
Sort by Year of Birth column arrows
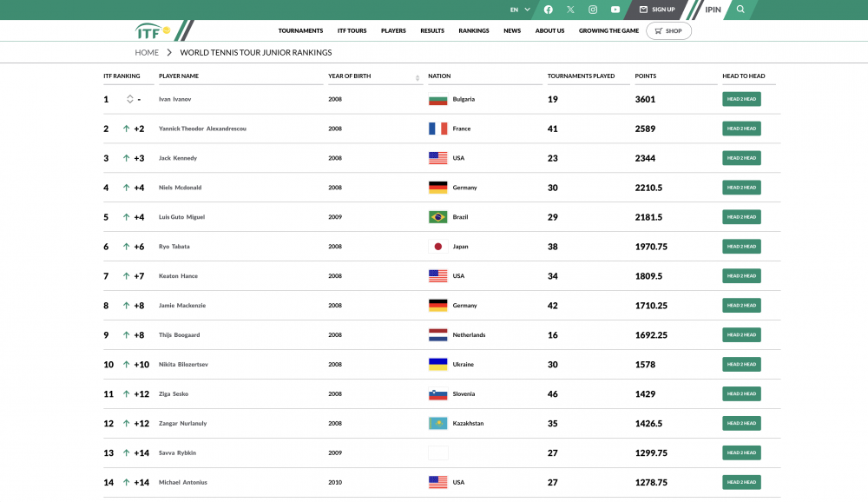(418, 77)
